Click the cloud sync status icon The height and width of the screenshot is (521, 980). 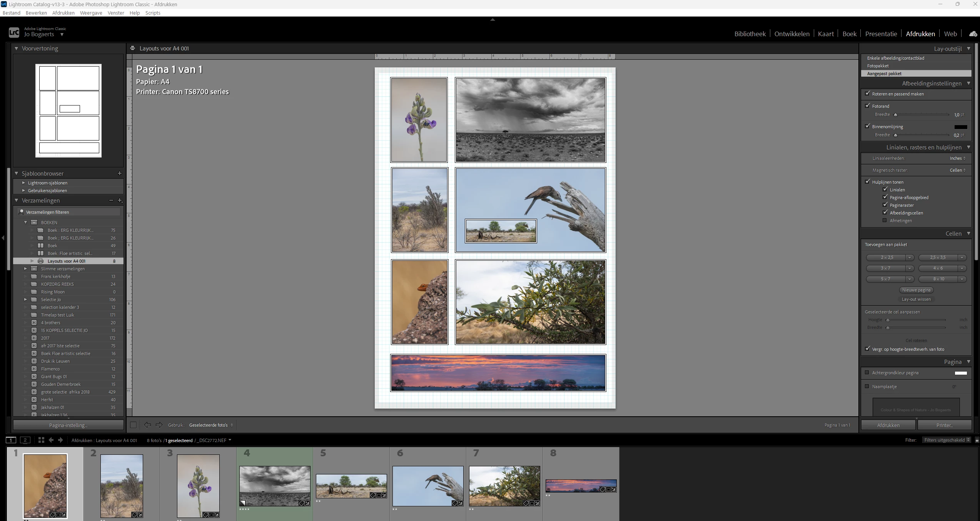pyautogui.click(x=973, y=34)
